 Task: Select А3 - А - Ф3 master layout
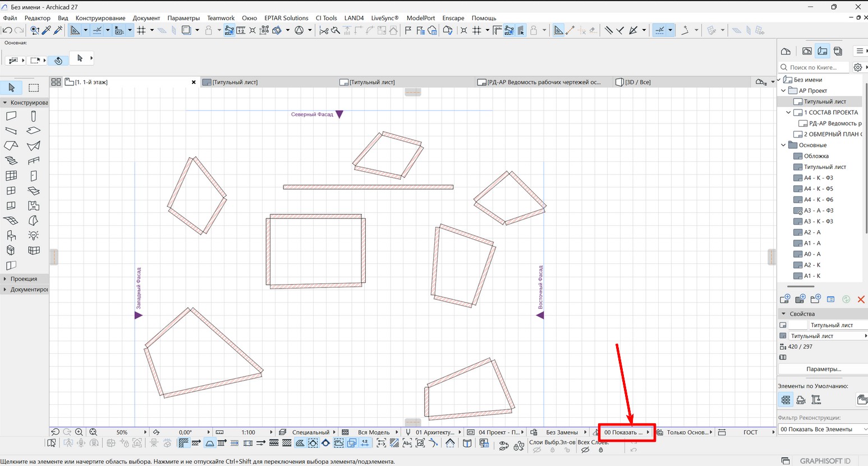click(818, 211)
